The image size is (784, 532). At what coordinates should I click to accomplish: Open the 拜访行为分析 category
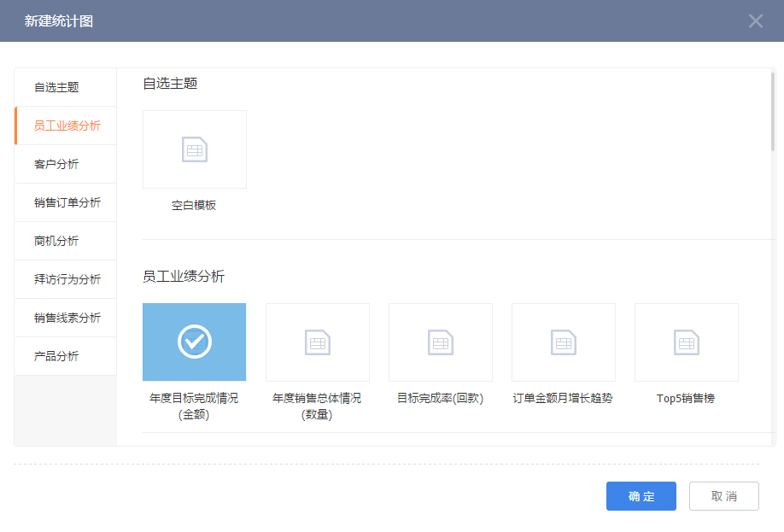click(64, 279)
